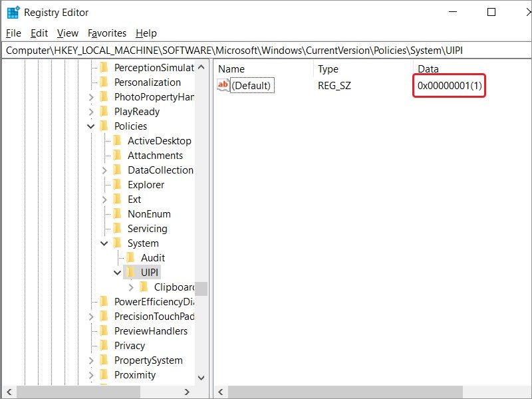Open the Edit menu
This screenshot has width=532, height=399.
(x=39, y=33)
